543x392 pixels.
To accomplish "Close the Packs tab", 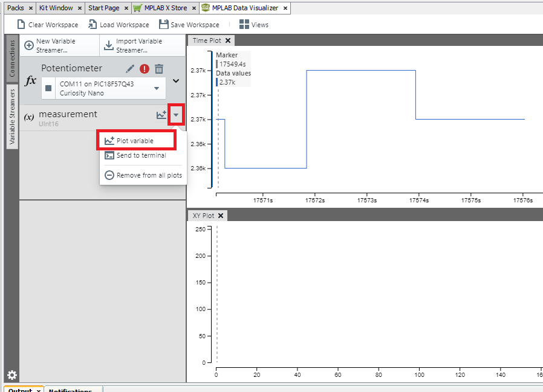I will (31, 8).
